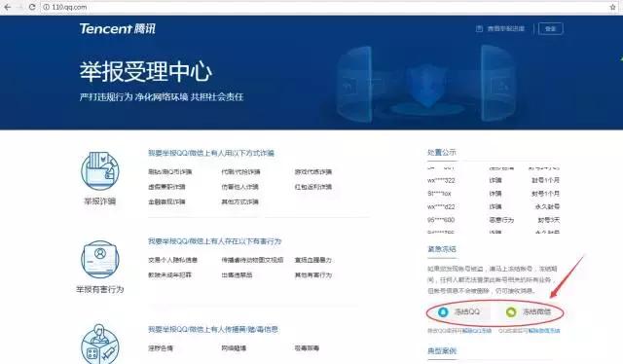Click account wx****d22 in the notice list

(441, 206)
